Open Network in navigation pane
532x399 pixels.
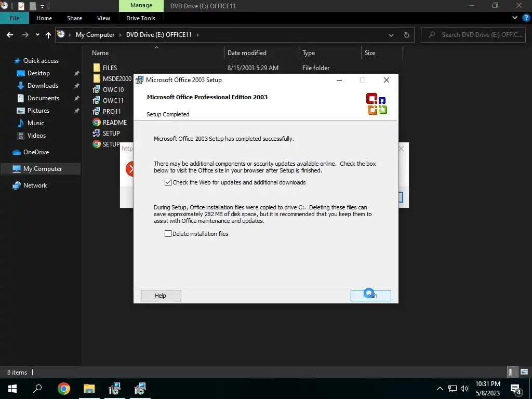click(x=30, y=185)
